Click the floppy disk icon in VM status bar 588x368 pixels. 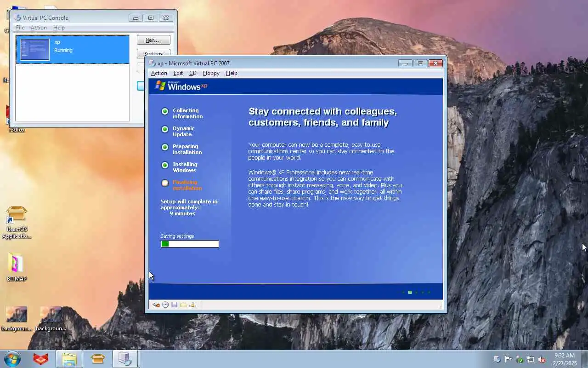pos(174,305)
